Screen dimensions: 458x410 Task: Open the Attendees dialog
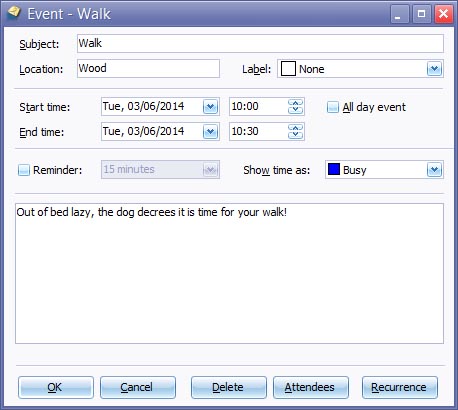(311, 387)
